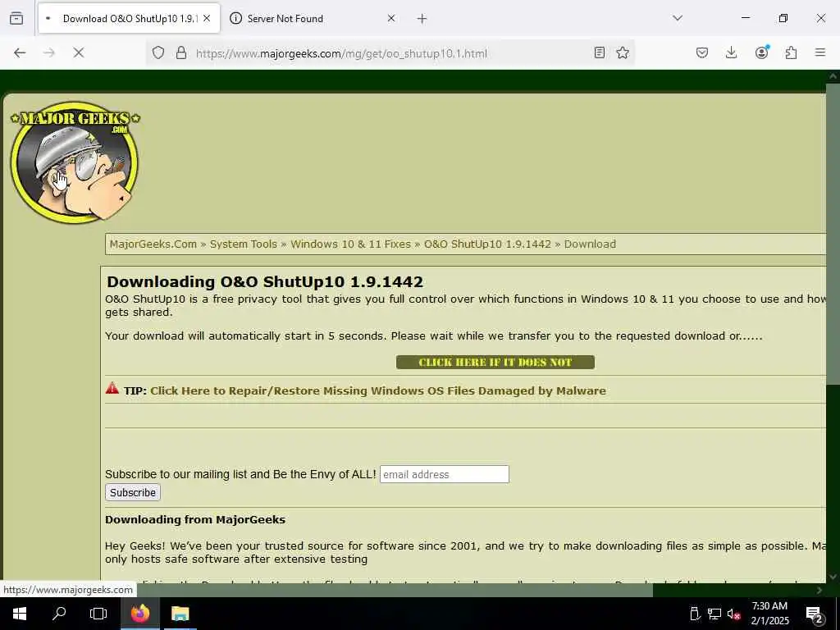Click the red warning triangle TIP icon
The image size is (840, 630).
pyautogui.click(x=112, y=388)
